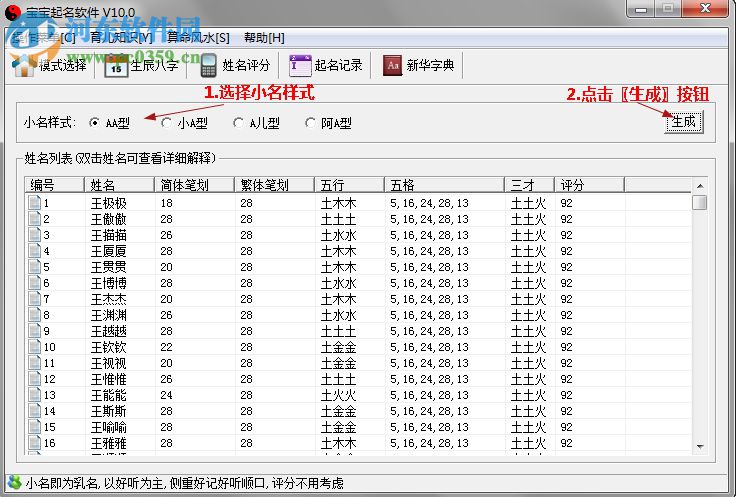Image resolution: width=736 pixels, height=497 pixels.
Task: Open 起名记录 notebook icon
Action: [x=300, y=65]
